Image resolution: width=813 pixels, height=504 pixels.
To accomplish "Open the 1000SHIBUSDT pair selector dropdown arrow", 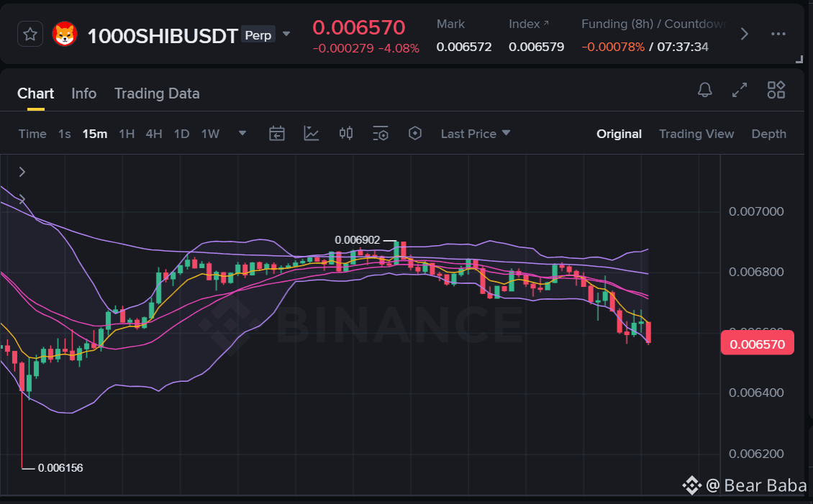I will coord(286,35).
